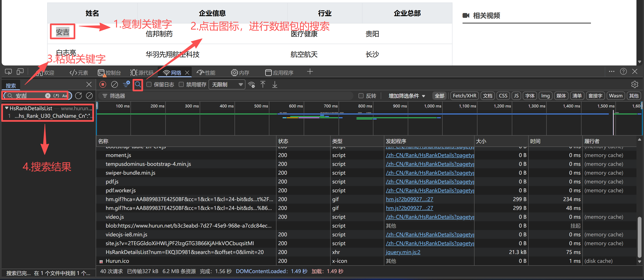Click the inspect element picker icon
Viewport: 644px width, 280px height.
[8, 72]
